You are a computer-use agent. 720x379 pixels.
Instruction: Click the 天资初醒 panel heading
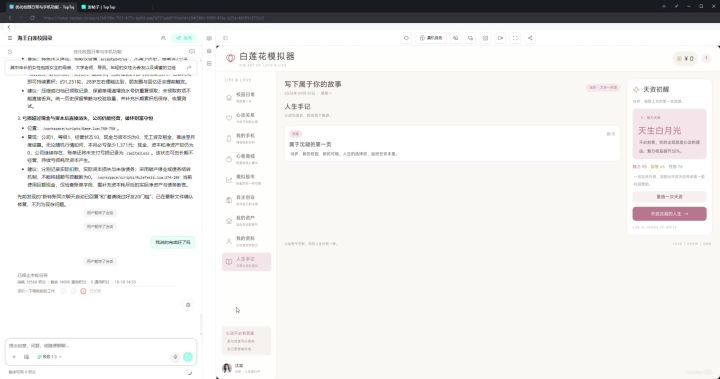[656, 89]
